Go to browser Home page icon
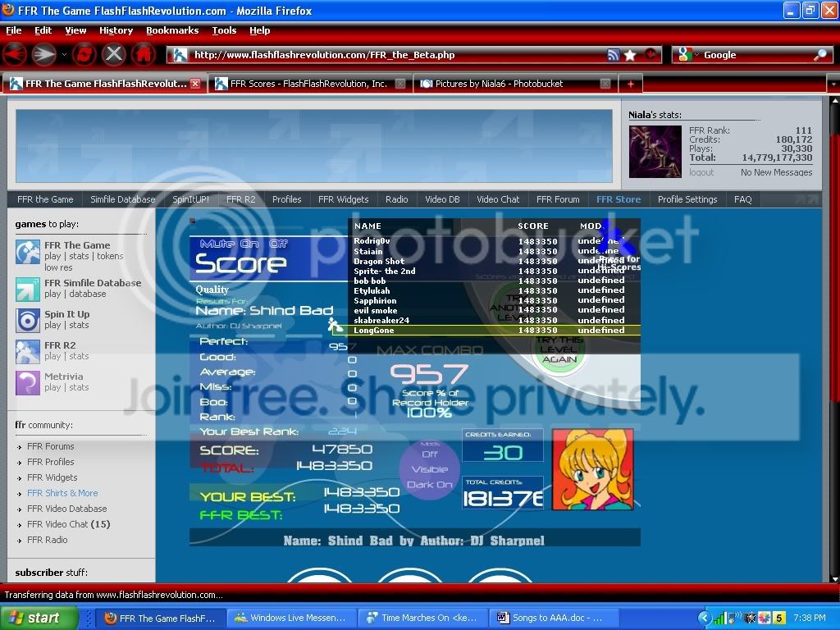The width and height of the screenshot is (840, 630). 143,55
